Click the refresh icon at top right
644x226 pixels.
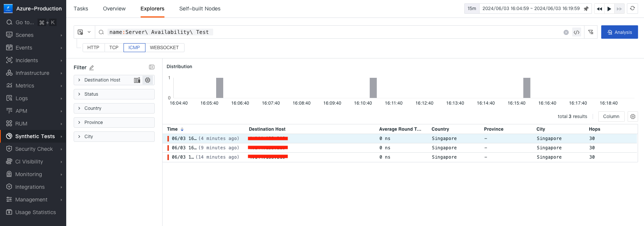[632, 8]
